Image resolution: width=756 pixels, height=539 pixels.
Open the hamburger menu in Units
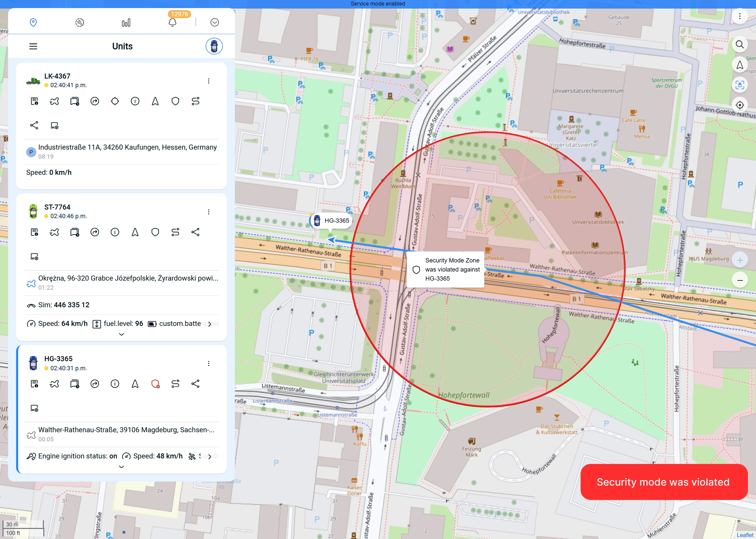[x=33, y=46]
